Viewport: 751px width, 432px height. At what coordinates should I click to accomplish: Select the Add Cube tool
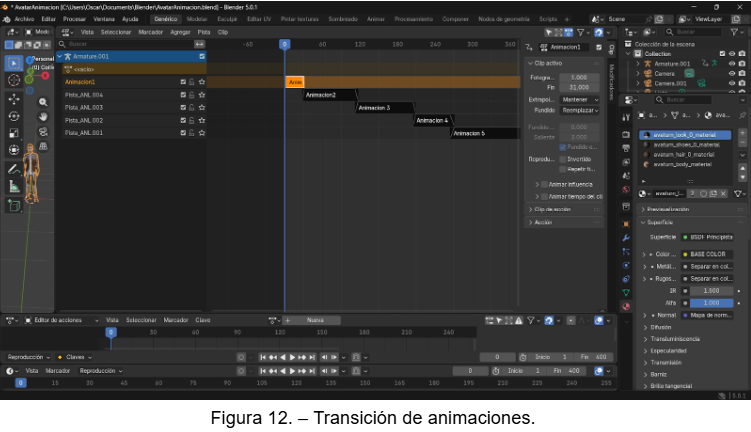[x=13, y=205]
